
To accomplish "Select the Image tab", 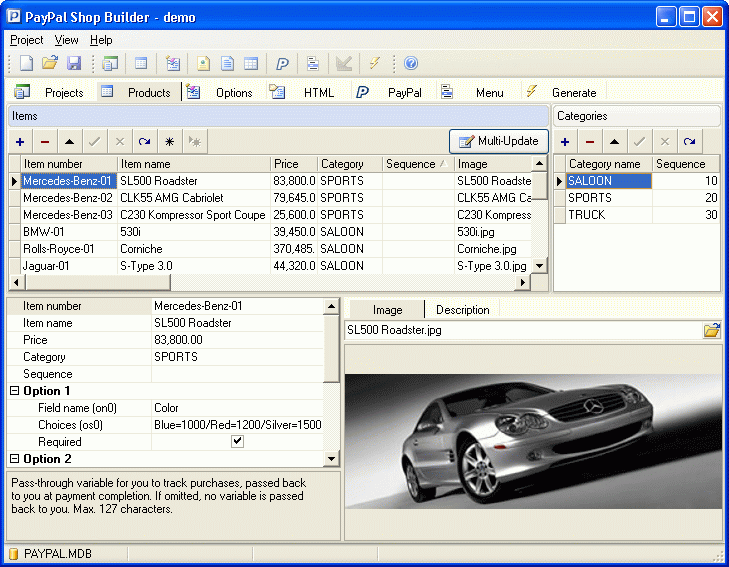I will [387, 310].
